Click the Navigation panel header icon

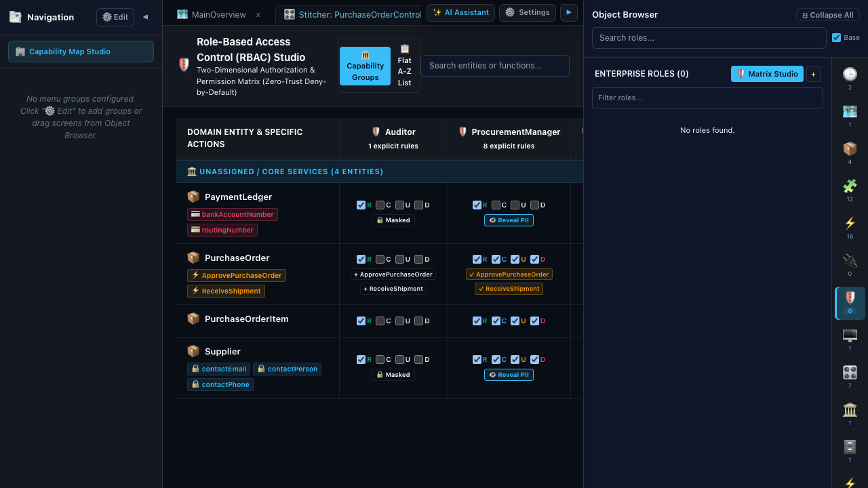tap(16, 17)
